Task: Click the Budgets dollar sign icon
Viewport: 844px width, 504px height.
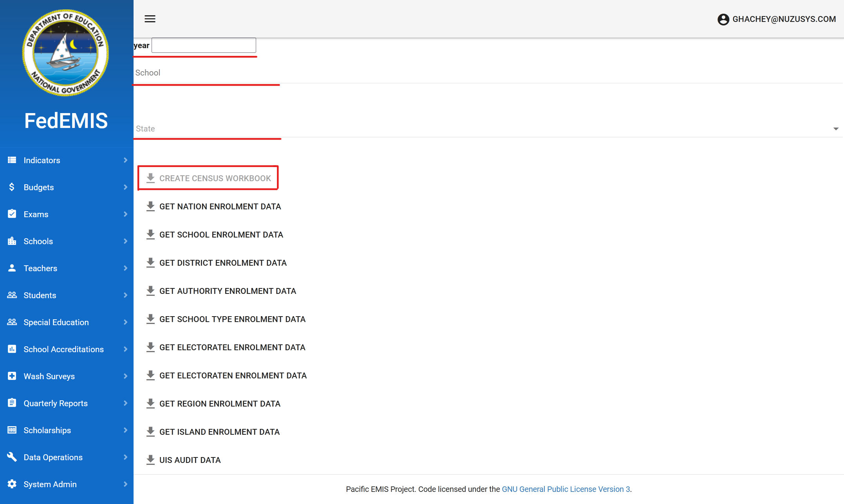Action: (12, 187)
